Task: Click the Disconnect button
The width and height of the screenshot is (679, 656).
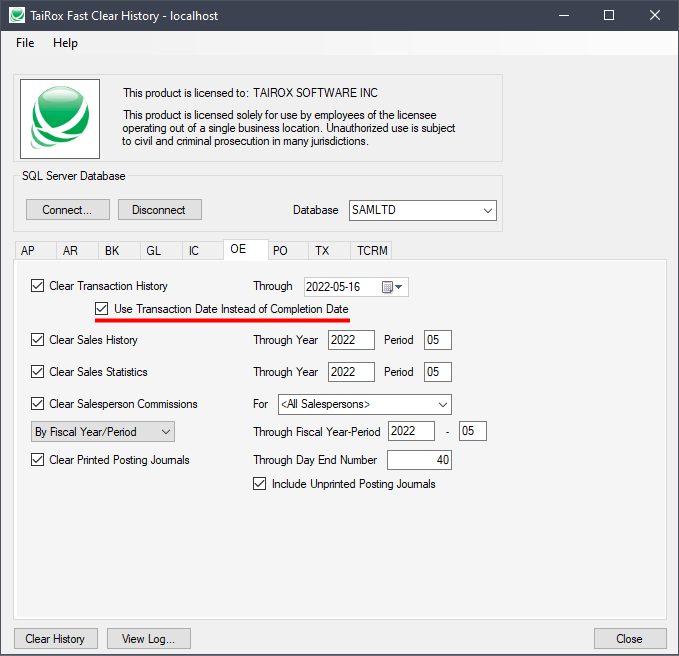Action: tap(159, 210)
